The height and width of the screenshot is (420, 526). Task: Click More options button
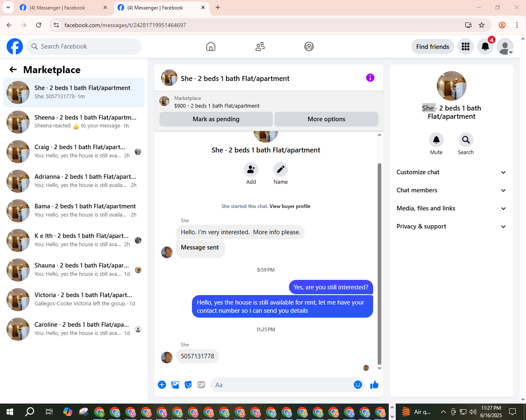click(326, 119)
